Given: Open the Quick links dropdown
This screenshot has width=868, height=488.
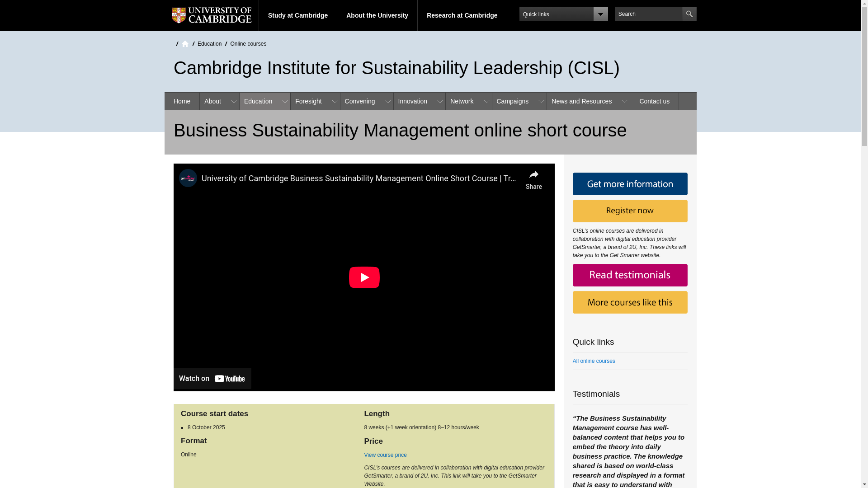Looking at the screenshot, I should point(563,14).
